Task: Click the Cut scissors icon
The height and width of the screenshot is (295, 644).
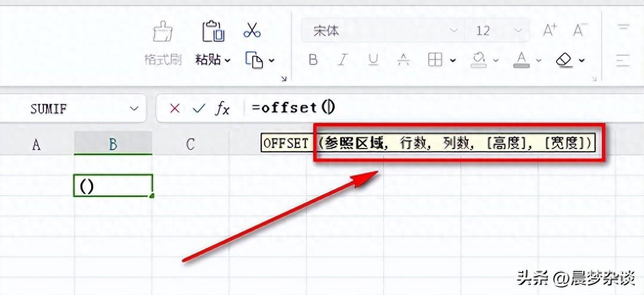Action: pos(252,29)
